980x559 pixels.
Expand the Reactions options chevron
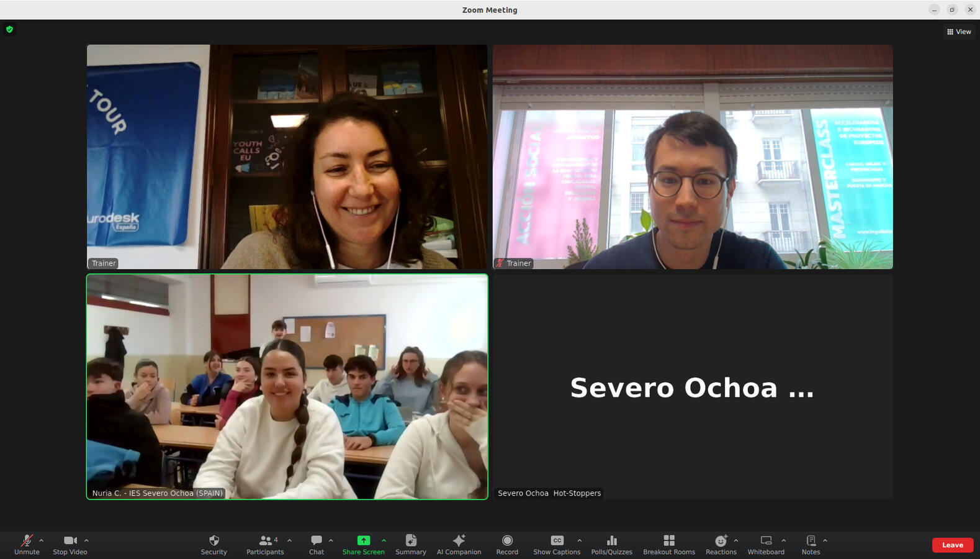point(736,540)
